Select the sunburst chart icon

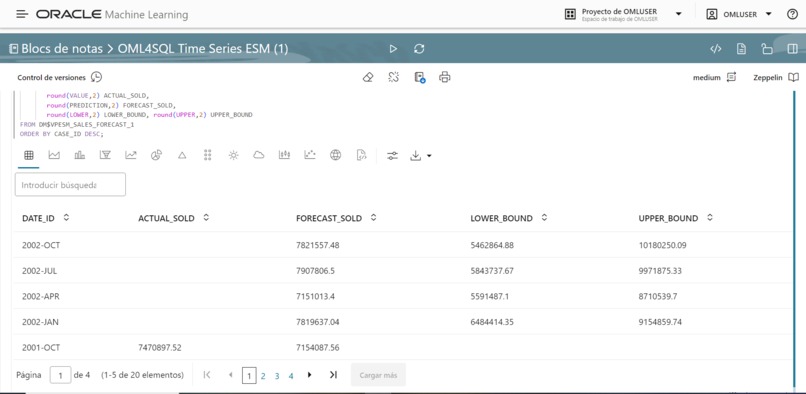click(x=233, y=155)
